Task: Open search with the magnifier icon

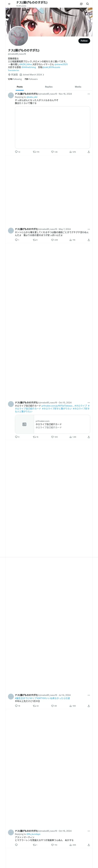Action: click(x=88, y=4)
